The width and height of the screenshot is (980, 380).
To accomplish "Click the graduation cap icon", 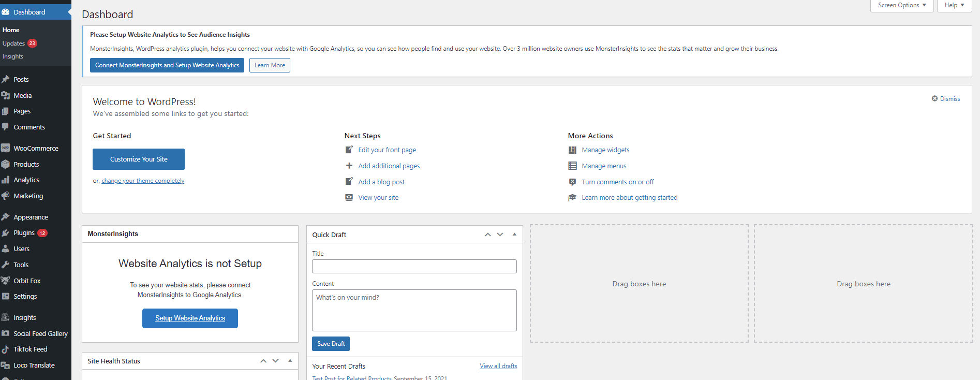I will click(x=572, y=198).
